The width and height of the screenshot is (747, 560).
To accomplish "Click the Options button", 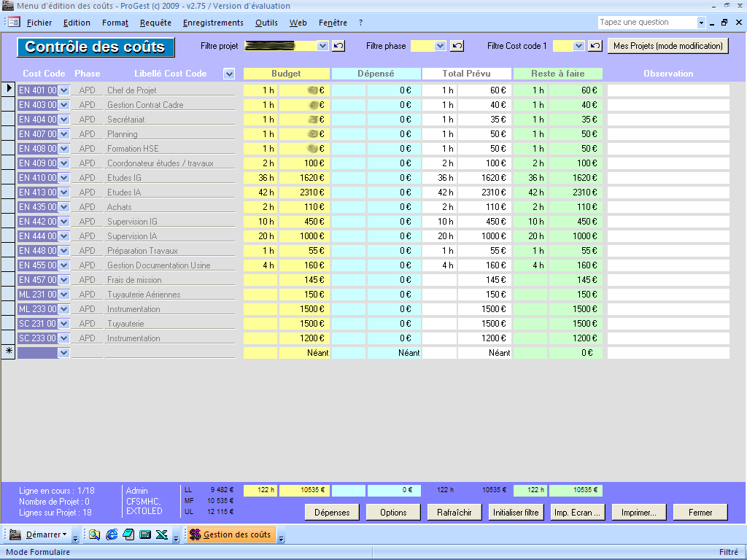I will click(393, 513).
